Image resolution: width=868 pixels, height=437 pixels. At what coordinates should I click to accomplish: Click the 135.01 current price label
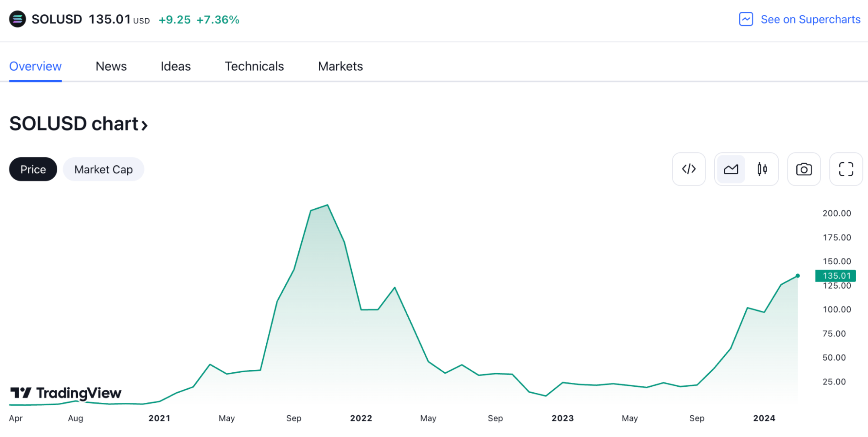(x=836, y=276)
